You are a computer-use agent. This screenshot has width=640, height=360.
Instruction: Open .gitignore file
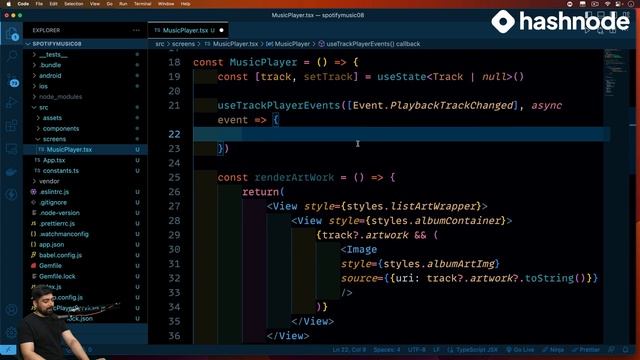coord(86,202)
